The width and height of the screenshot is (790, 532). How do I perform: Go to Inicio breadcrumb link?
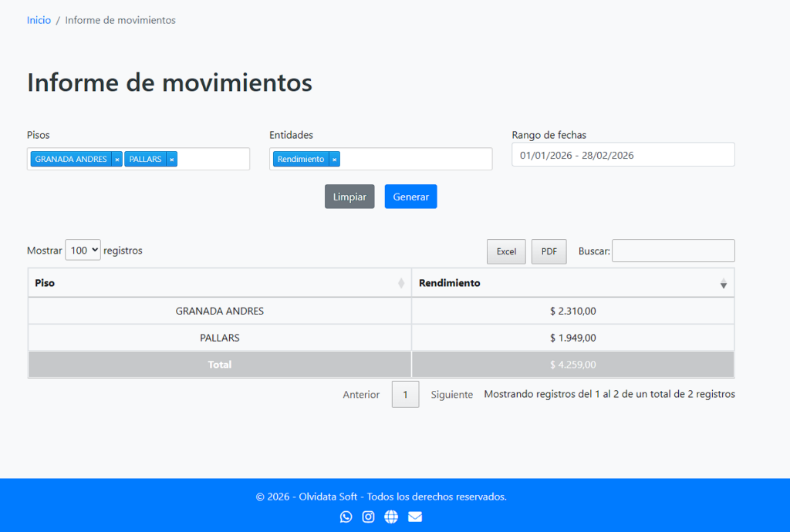(x=39, y=20)
